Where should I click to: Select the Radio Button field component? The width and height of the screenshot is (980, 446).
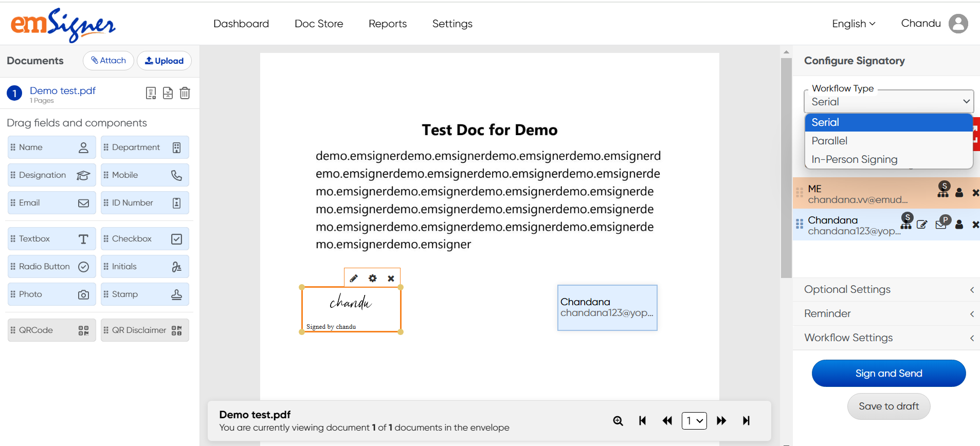[51, 267]
